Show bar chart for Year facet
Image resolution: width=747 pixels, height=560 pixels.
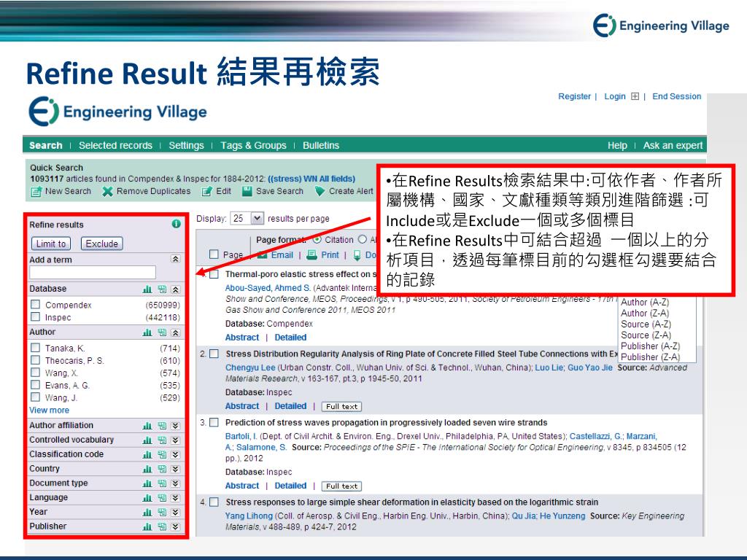(x=147, y=513)
